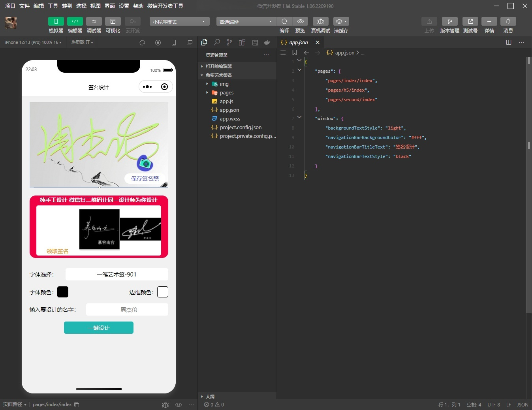The width and height of the screenshot is (532, 410).
Task: Open the 工具 menu
Action: pyautogui.click(x=53, y=6)
